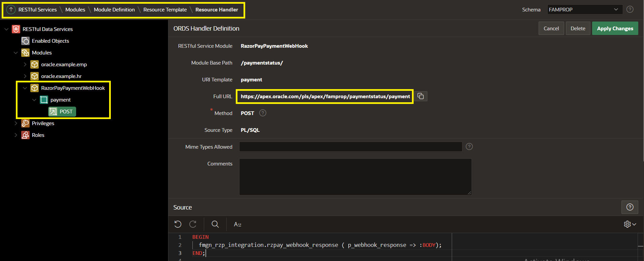
Task: Expand Roles tree node
Action: click(15, 135)
